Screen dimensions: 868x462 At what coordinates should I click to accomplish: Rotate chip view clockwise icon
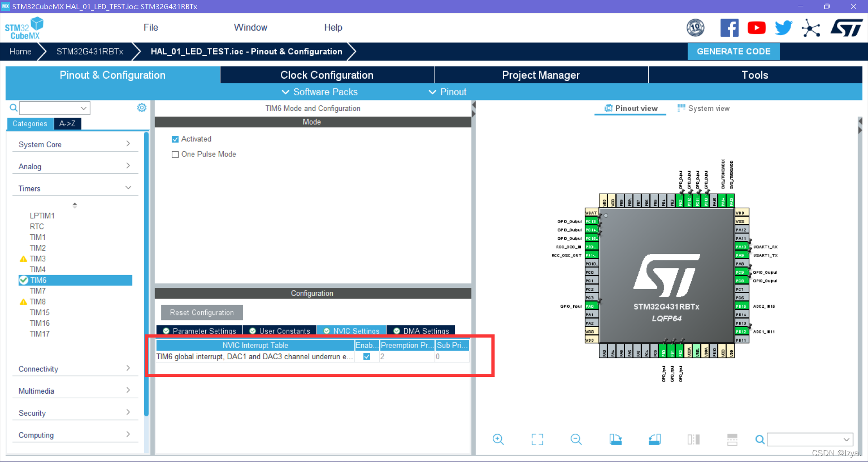(x=615, y=439)
